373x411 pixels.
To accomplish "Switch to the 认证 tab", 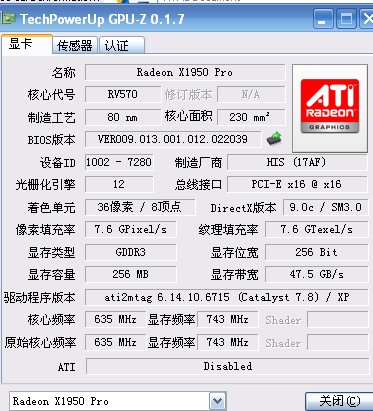I will pyautogui.click(x=122, y=45).
